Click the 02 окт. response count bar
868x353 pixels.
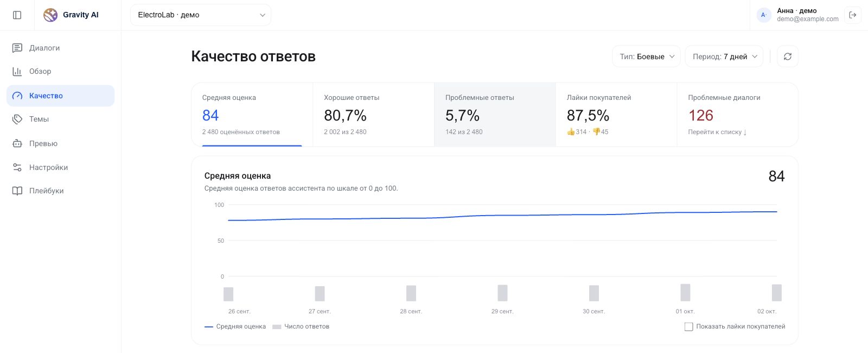coord(777,293)
